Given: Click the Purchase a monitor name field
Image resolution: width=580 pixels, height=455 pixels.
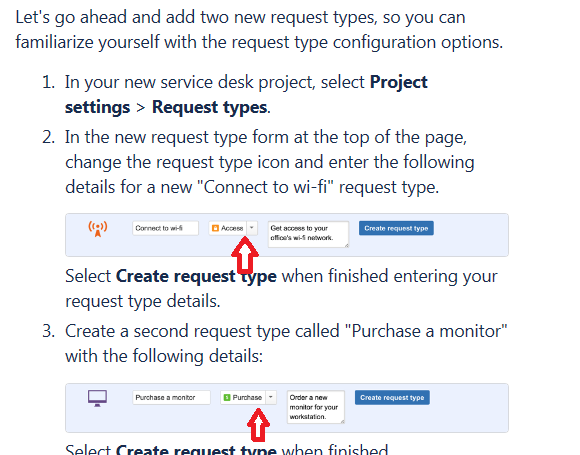Looking at the screenshot, I should tap(171, 398).
